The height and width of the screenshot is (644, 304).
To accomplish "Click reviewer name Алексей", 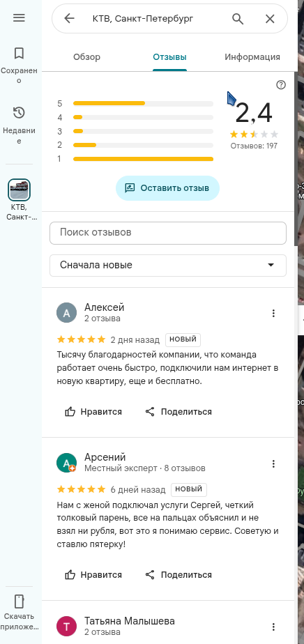I will 105,307.
